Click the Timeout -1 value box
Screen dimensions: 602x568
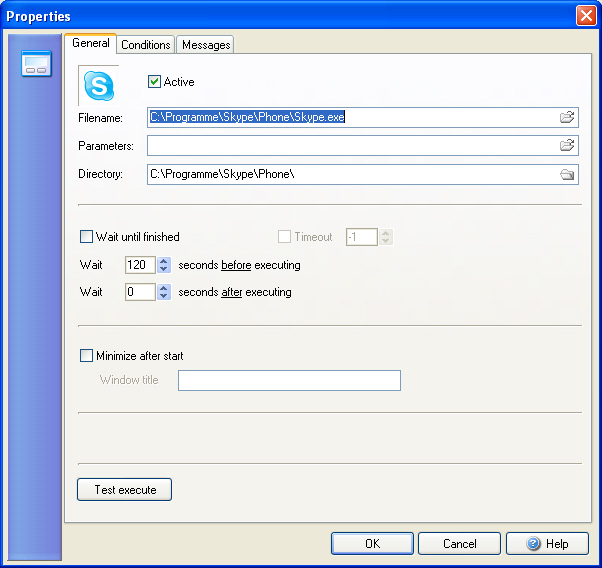click(362, 237)
